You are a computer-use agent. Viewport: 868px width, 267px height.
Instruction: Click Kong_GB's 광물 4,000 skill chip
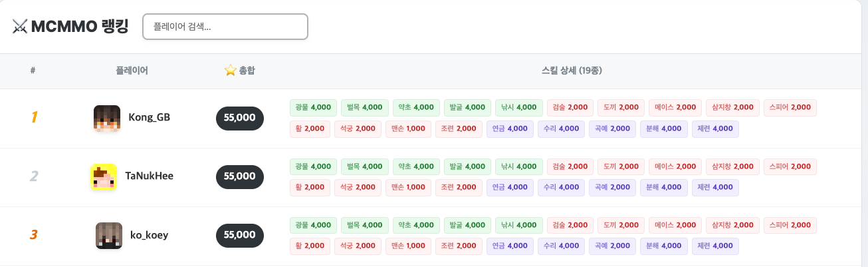[313, 107]
